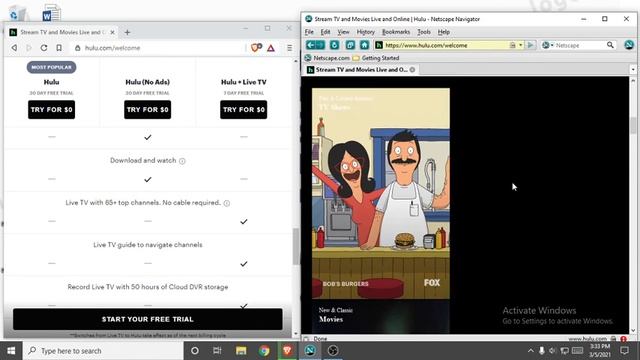Open Netscape.com bookmark link
The width and height of the screenshot is (640, 360).
tap(327, 58)
